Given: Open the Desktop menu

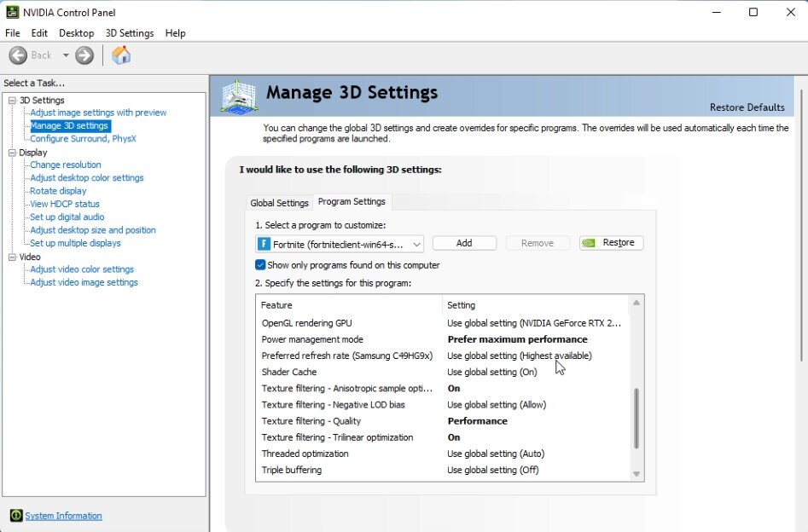Looking at the screenshot, I should (76, 33).
